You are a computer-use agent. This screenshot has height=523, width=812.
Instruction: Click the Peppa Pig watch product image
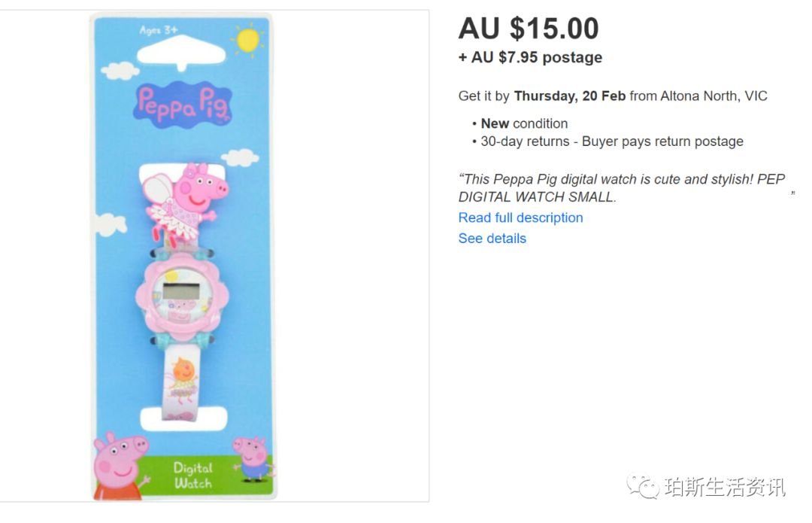point(182,257)
